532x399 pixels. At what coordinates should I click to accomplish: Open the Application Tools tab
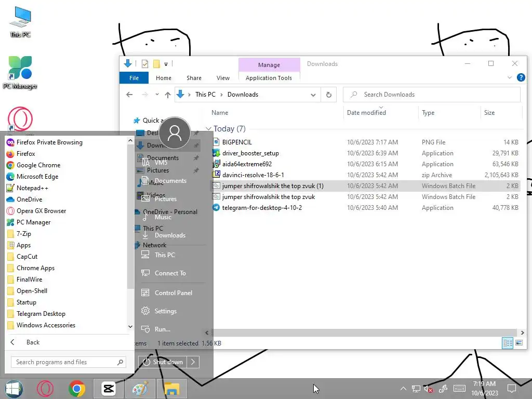coord(269,78)
